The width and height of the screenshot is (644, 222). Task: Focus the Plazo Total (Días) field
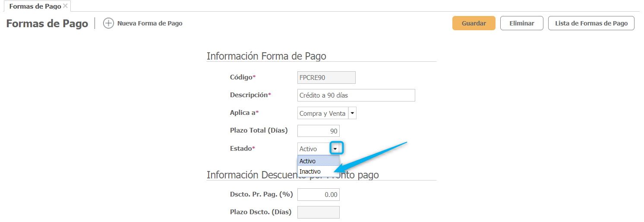(x=318, y=131)
